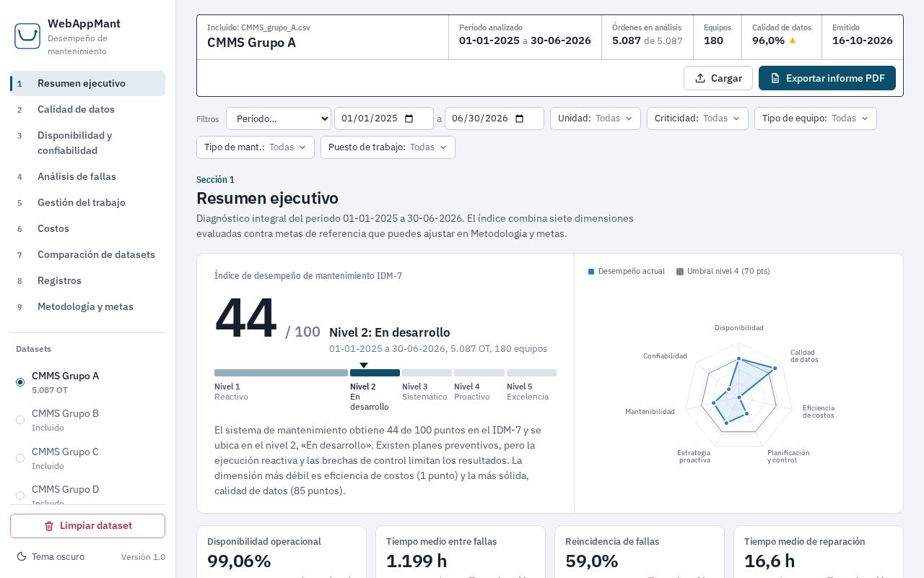This screenshot has width=924, height=578.
Task: Open the Período filter dropdown
Action: pos(279,118)
